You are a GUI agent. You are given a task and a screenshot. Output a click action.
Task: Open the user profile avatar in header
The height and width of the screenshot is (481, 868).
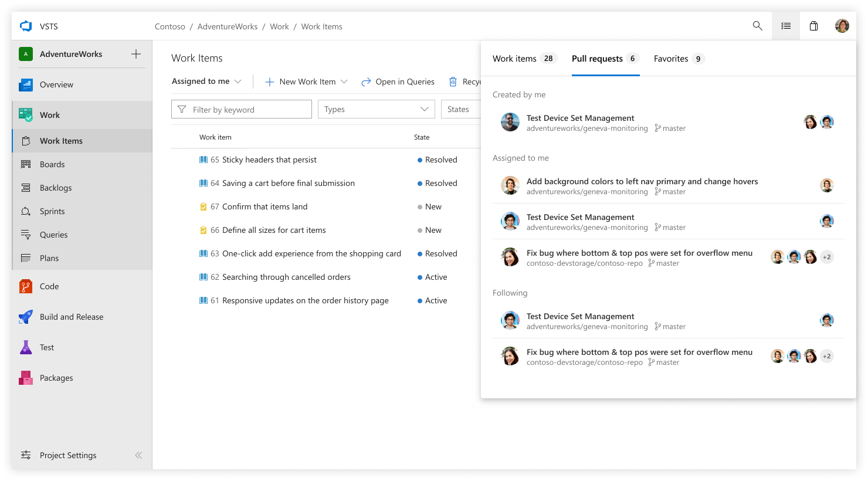click(x=842, y=26)
